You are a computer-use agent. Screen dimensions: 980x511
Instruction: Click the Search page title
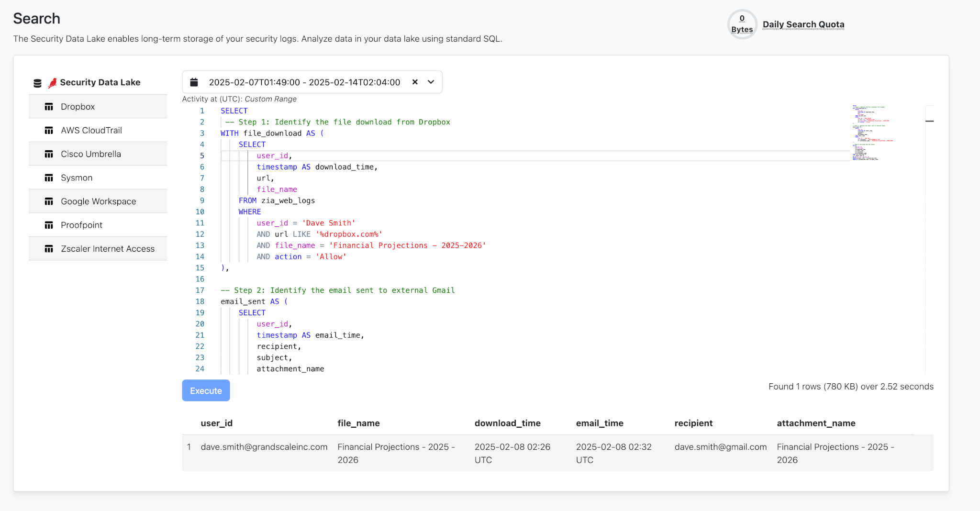coord(37,19)
